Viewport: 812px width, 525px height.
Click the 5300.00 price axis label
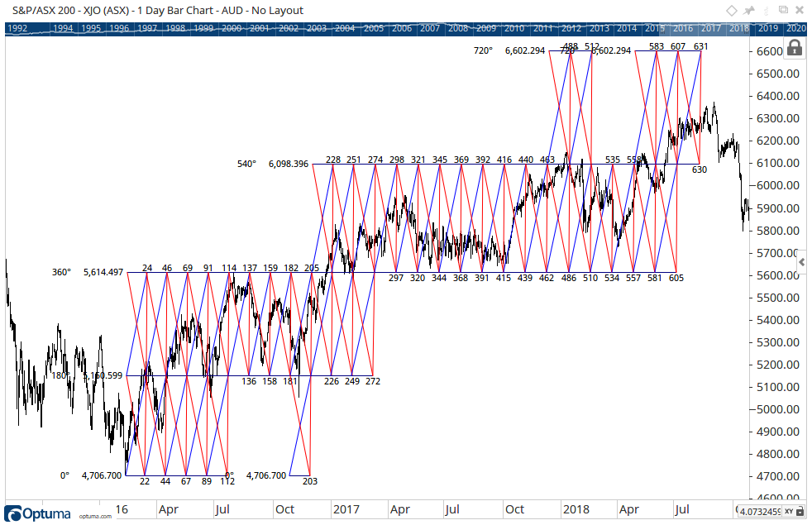(778, 342)
